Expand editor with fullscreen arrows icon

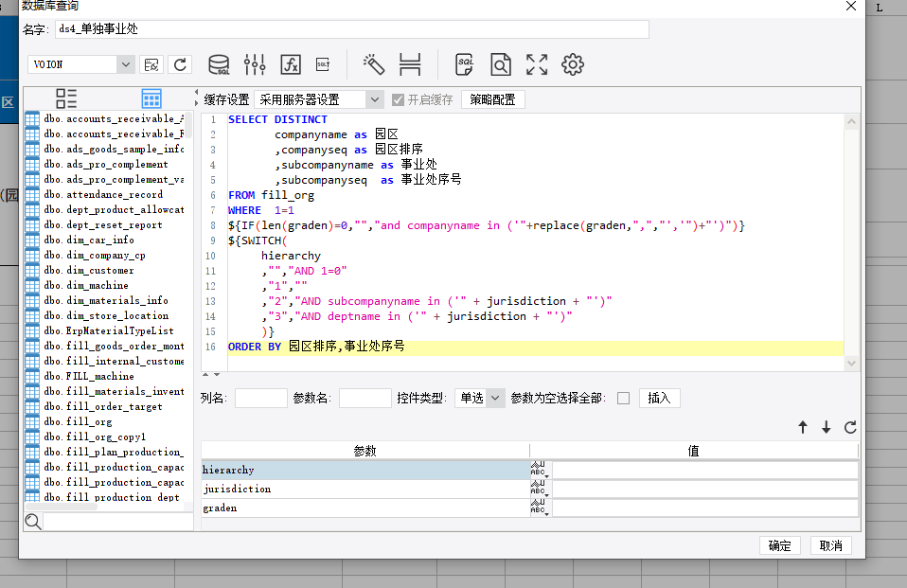click(x=537, y=64)
